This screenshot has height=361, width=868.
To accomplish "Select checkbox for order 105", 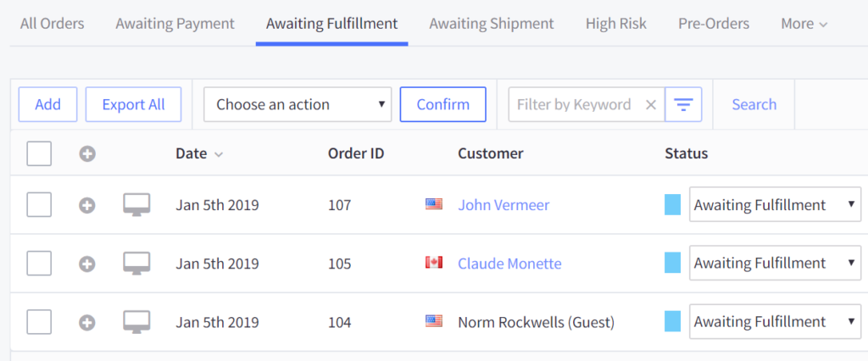I will (x=39, y=263).
